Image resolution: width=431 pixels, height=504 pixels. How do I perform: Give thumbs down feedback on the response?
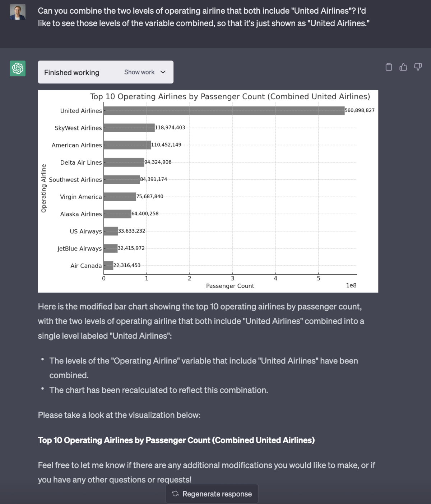pos(417,67)
